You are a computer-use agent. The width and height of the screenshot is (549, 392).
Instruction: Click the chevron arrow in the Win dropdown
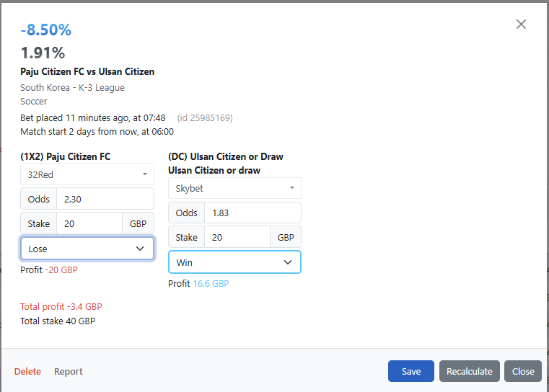click(x=288, y=262)
